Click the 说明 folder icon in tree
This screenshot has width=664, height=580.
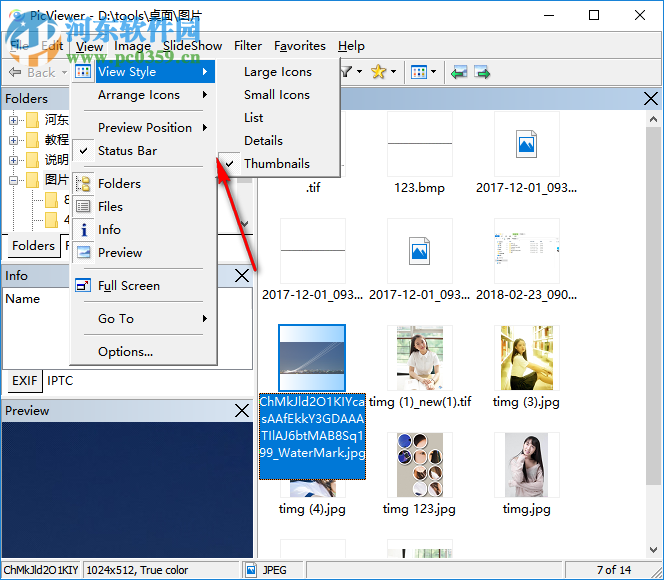pyautogui.click(x=32, y=160)
